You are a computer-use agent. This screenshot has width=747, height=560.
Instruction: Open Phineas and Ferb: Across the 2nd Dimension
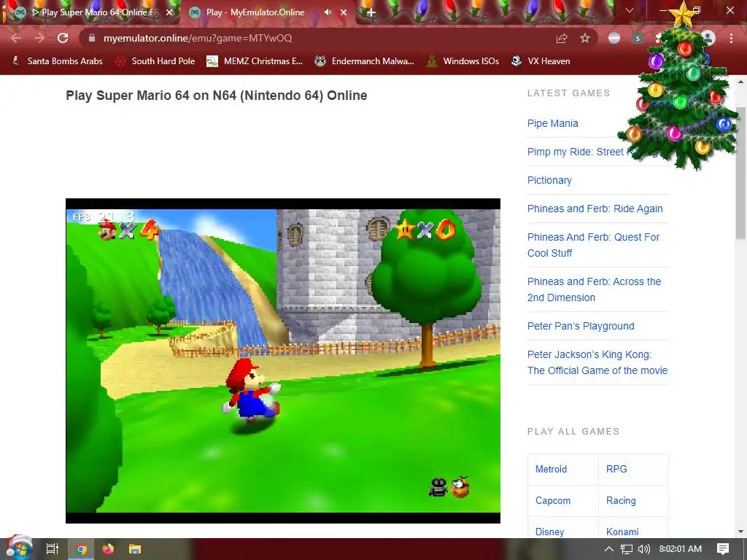(x=594, y=289)
